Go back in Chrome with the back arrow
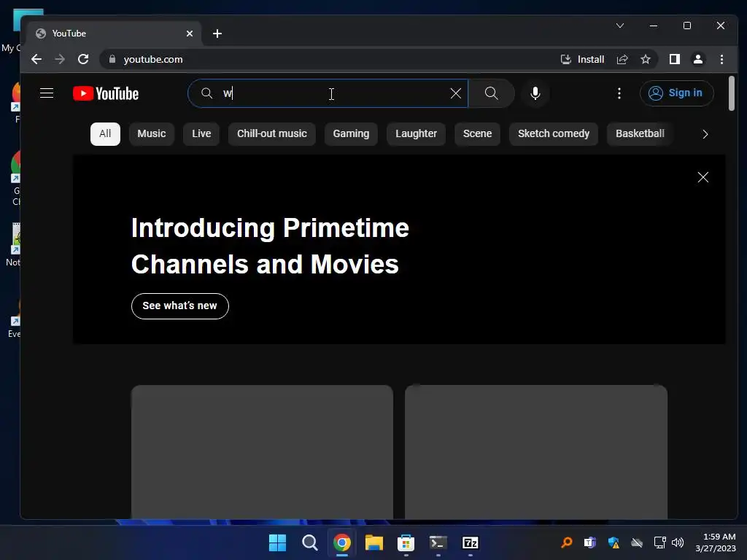This screenshot has width=747, height=560. pyautogui.click(x=36, y=60)
